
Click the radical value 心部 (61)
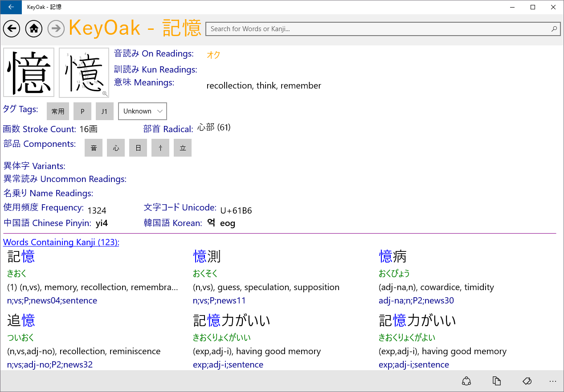(214, 128)
